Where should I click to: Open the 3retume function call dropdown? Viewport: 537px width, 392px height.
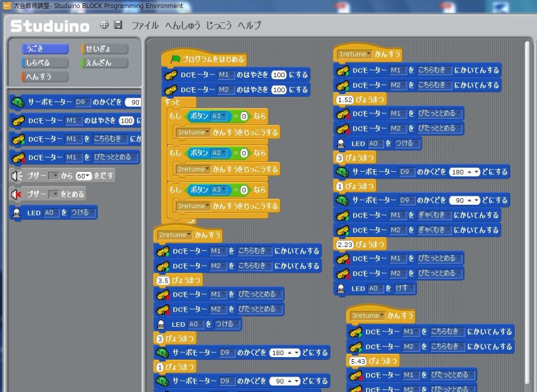tap(193, 206)
